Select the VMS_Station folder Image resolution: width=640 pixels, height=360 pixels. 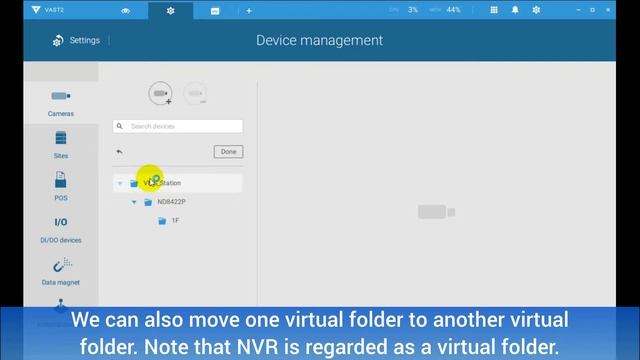pos(178,183)
